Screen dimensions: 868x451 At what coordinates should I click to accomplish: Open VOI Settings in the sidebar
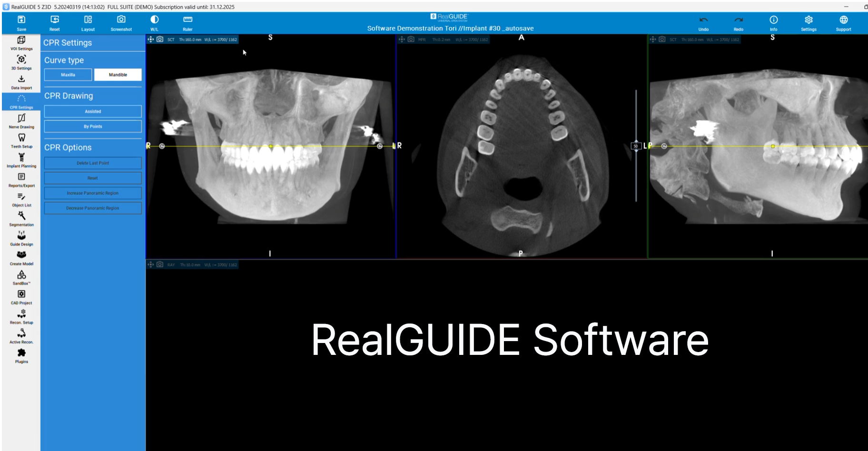[21, 43]
